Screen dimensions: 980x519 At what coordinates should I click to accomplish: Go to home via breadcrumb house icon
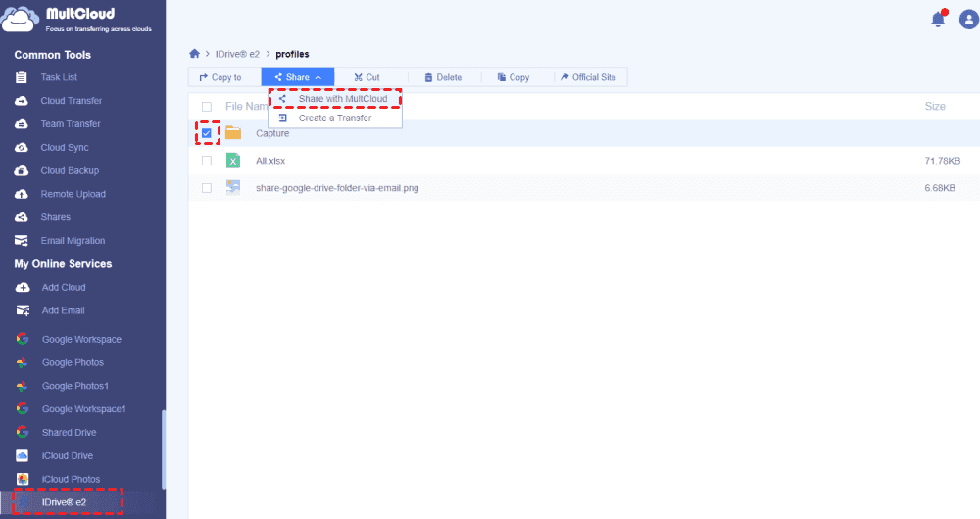click(x=194, y=54)
